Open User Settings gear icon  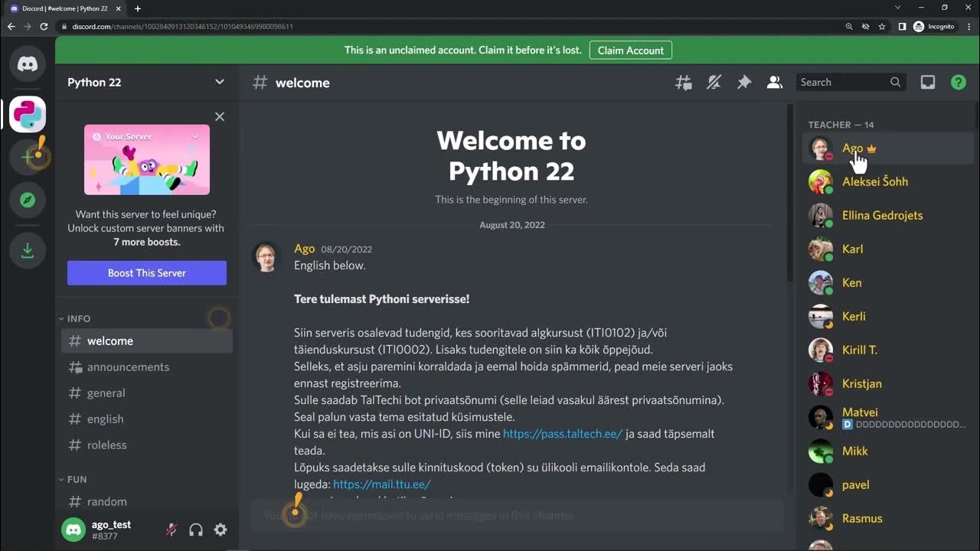pos(220,530)
